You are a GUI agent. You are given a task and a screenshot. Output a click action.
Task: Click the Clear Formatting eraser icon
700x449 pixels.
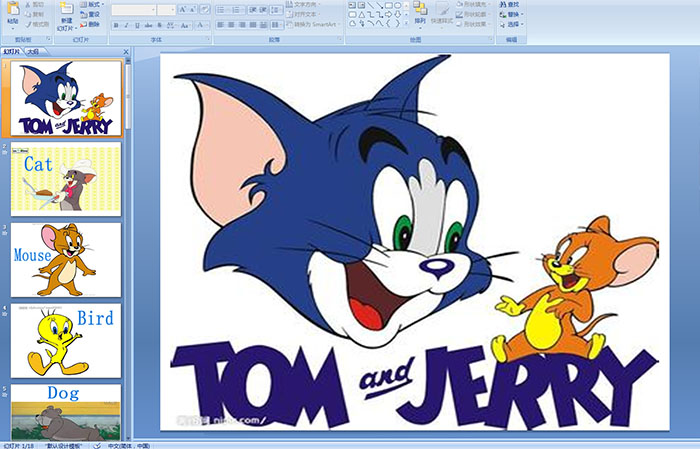205,9
